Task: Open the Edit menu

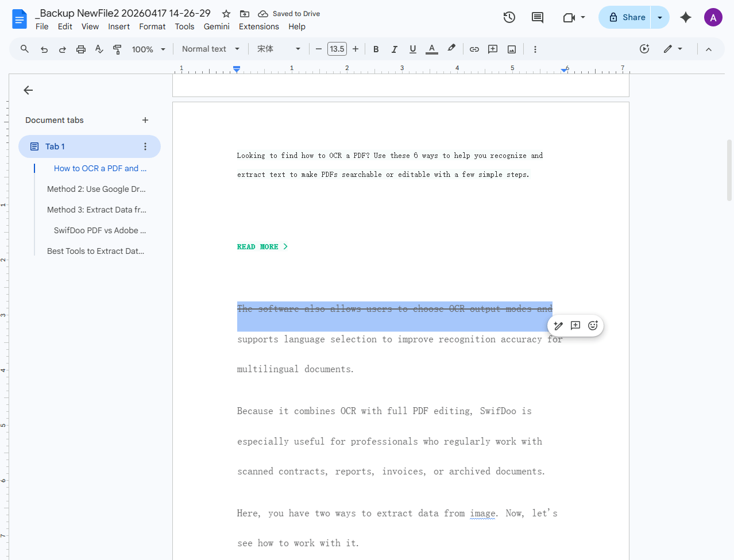Action: pos(65,26)
